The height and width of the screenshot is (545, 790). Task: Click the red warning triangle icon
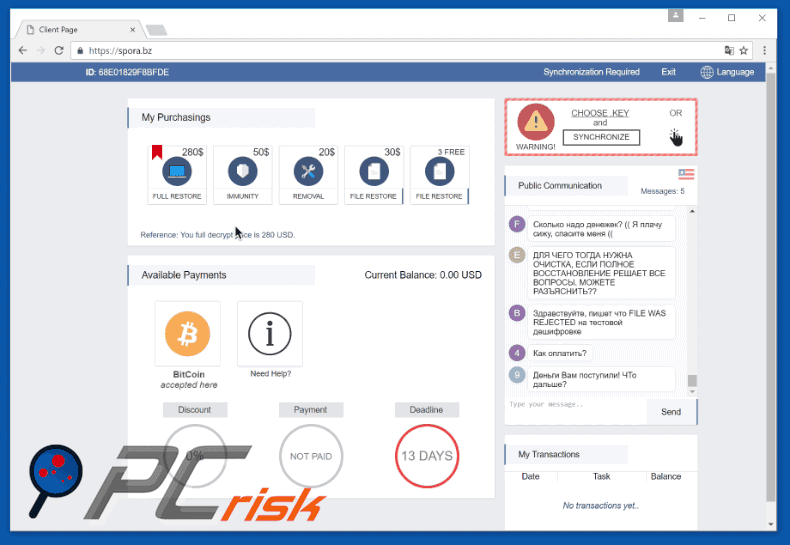coord(536,122)
